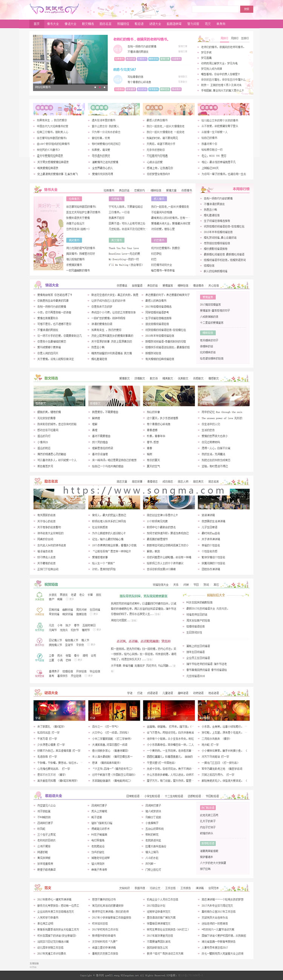Click the pink 西方节日 category icon

pyautogui.click(x=39, y=641)
